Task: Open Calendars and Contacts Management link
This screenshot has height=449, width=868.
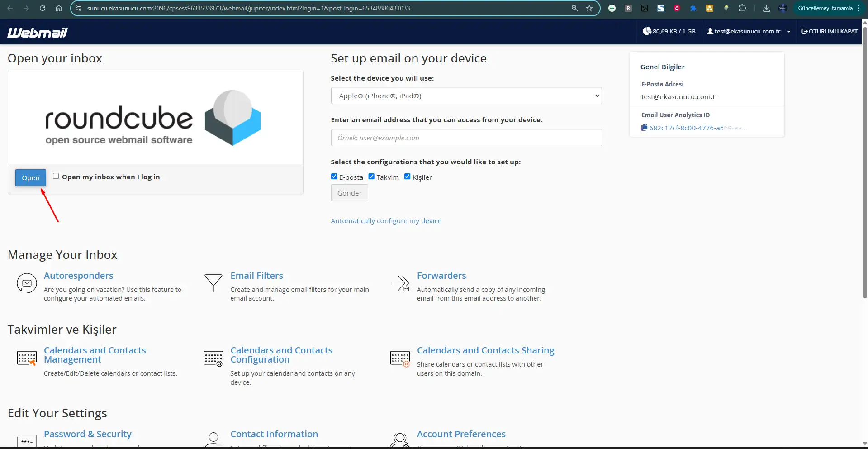Action: point(95,355)
